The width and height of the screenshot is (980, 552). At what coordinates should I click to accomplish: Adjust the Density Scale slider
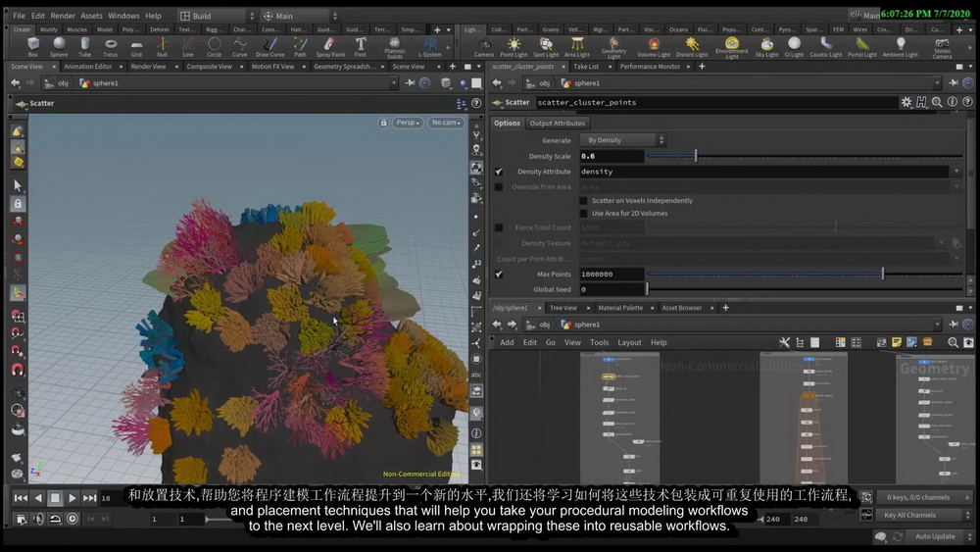click(805, 156)
